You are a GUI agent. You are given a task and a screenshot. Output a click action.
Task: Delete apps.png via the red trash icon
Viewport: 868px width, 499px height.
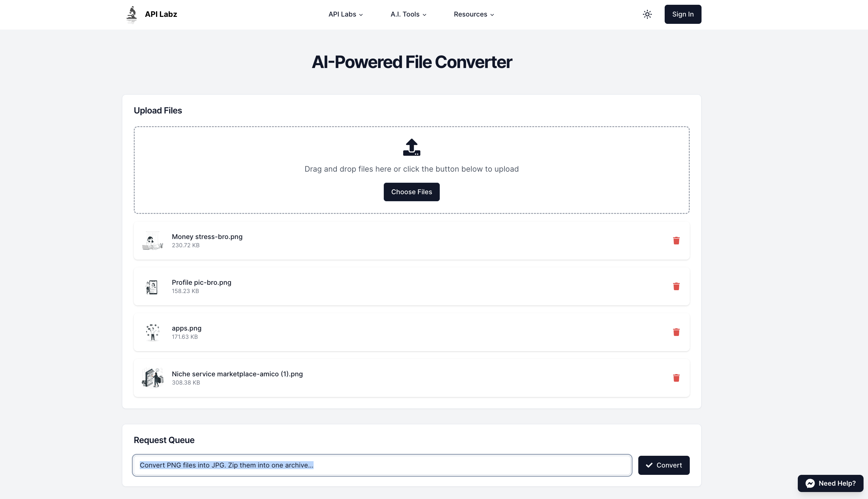(676, 332)
